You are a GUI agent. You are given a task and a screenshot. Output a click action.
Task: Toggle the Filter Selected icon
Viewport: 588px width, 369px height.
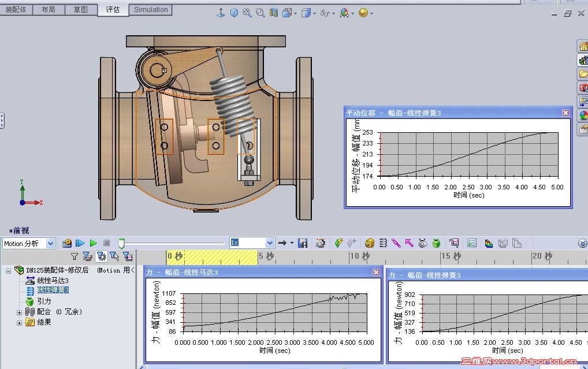[x=114, y=256]
